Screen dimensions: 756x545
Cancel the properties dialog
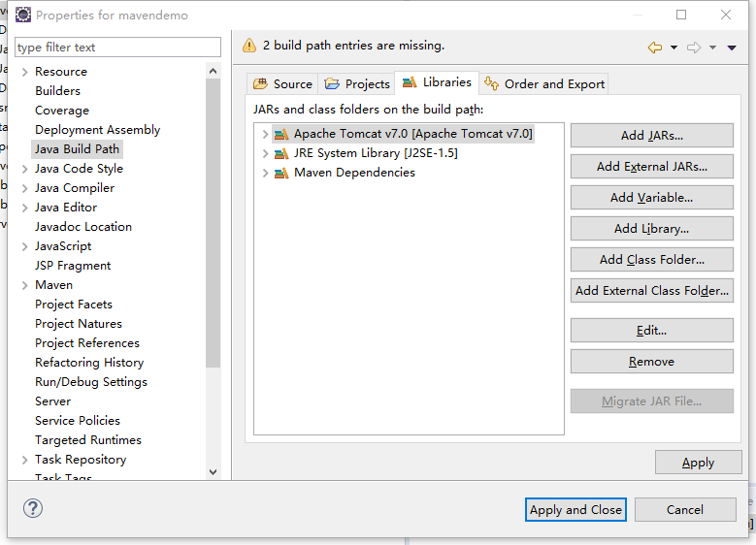click(x=685, y=510)
